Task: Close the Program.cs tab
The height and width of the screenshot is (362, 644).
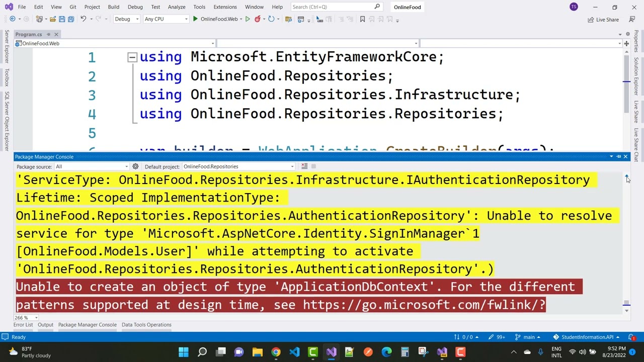Action: (x=56, y=34)
